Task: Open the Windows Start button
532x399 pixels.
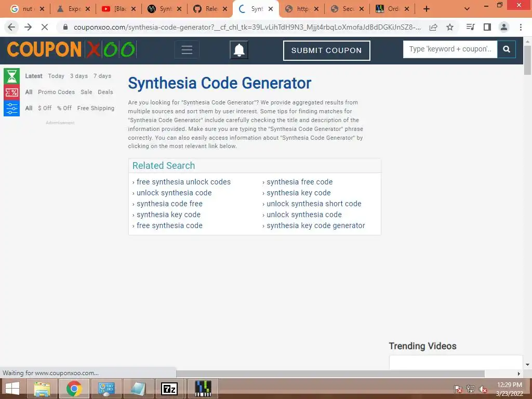Action: coord(12,389)
